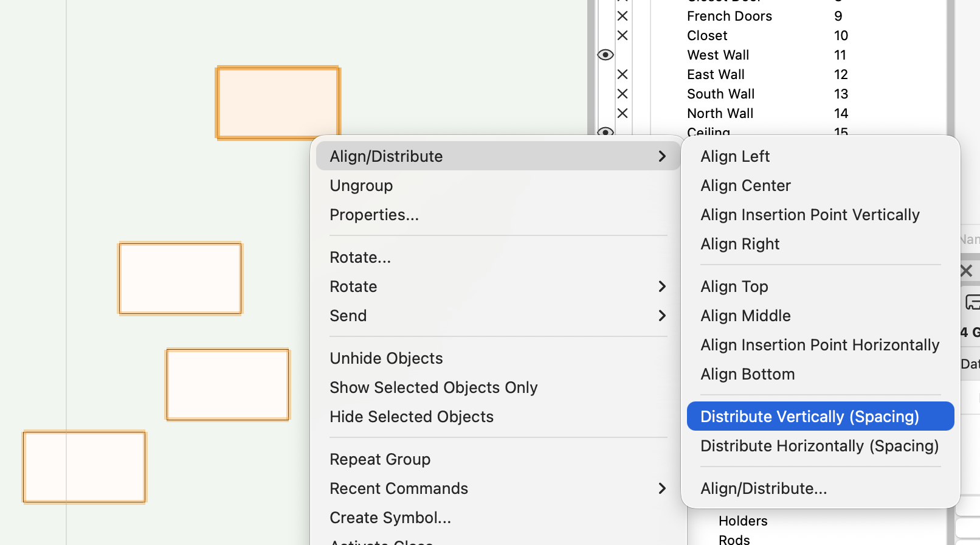Select Hide Selected Objects

pyautogui.click(x=411, y=417)
